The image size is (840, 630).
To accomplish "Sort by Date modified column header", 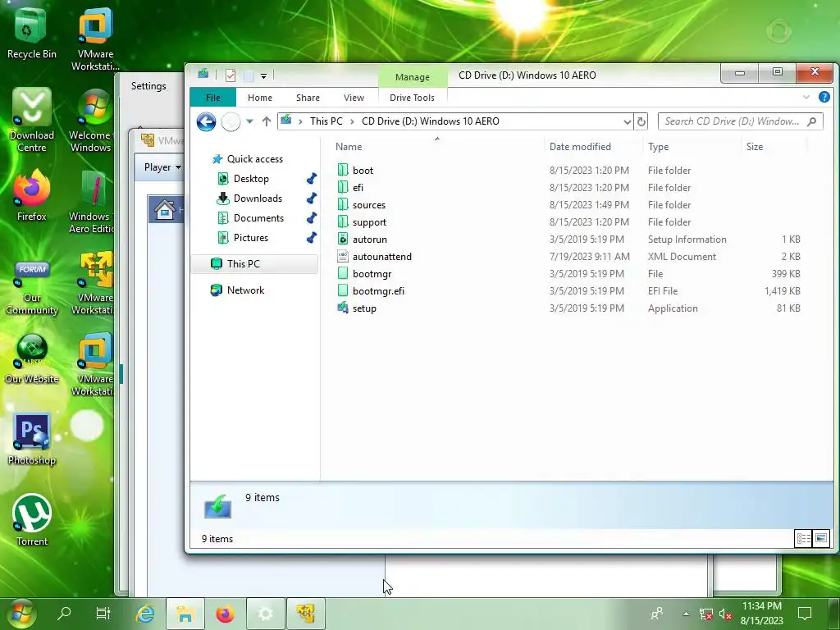I will (580, 147).
